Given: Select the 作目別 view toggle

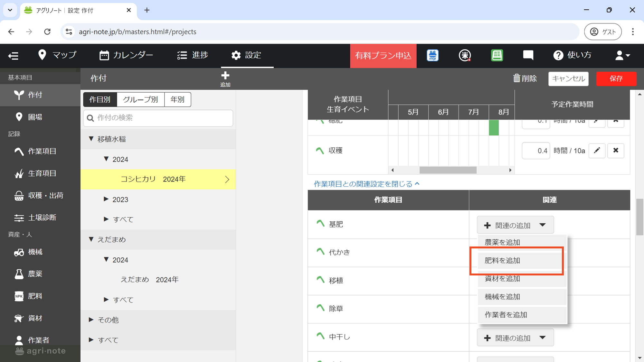Looking at the screenshot, I should click(x=100, y=99).
